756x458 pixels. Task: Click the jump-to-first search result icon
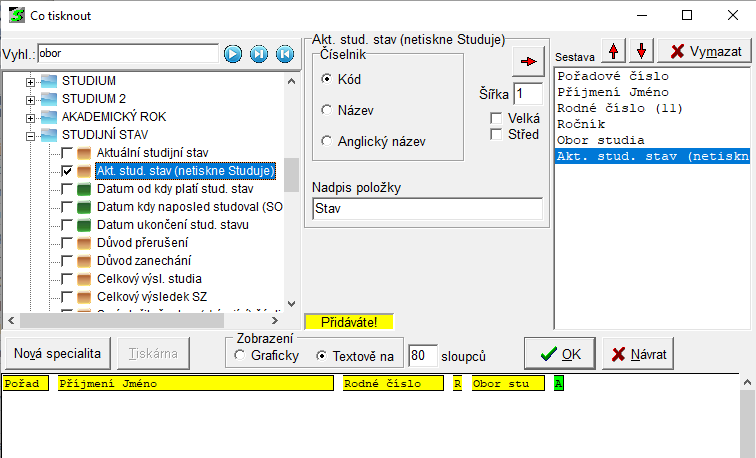pos(284,53)
